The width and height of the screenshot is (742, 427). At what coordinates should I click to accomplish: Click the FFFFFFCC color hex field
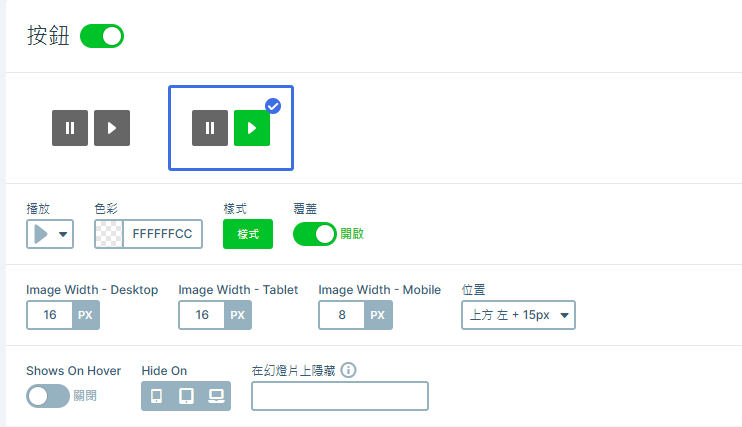pyautogui.click(x=164, y=234)
